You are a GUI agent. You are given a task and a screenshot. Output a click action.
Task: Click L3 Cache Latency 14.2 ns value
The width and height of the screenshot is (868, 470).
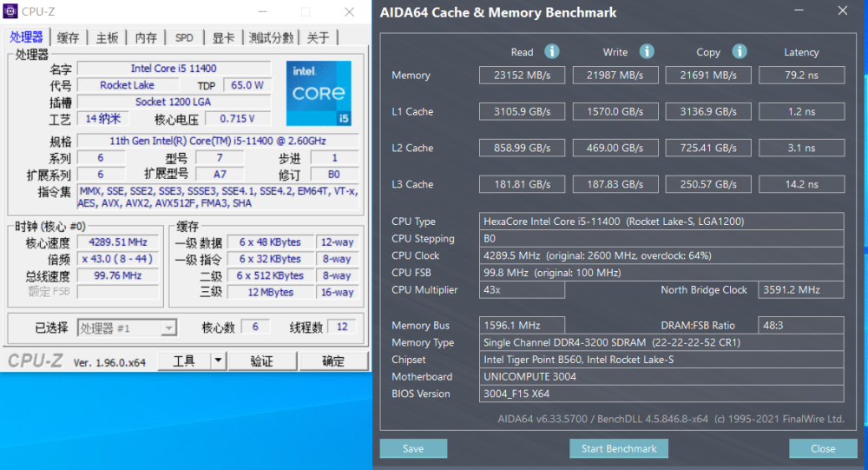click(x=801, y=184)
